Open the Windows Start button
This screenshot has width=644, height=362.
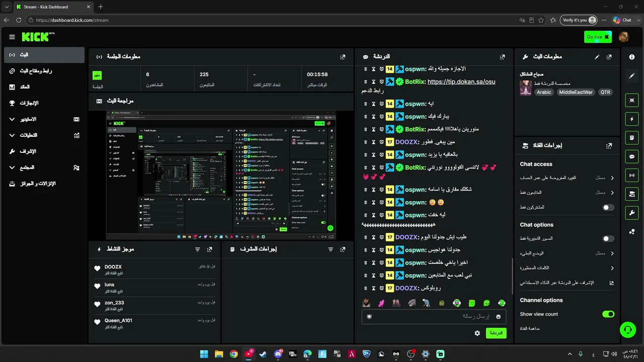[204, 354]
